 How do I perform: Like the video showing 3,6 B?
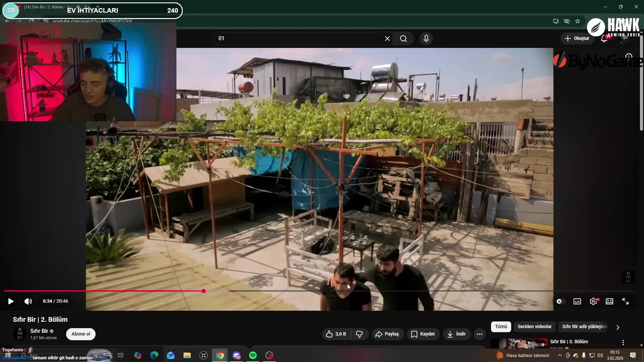(336, 334)
